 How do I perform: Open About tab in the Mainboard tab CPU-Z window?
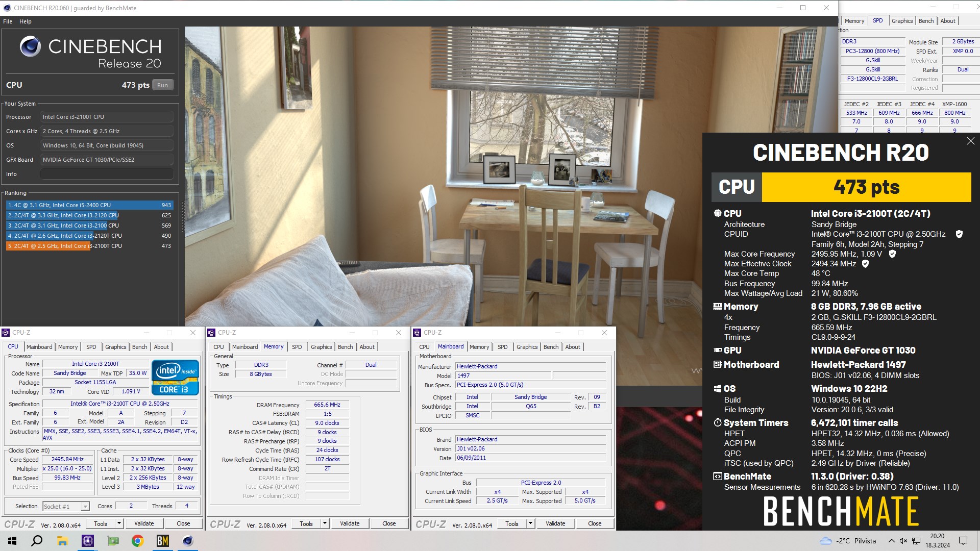click(573, 347)
